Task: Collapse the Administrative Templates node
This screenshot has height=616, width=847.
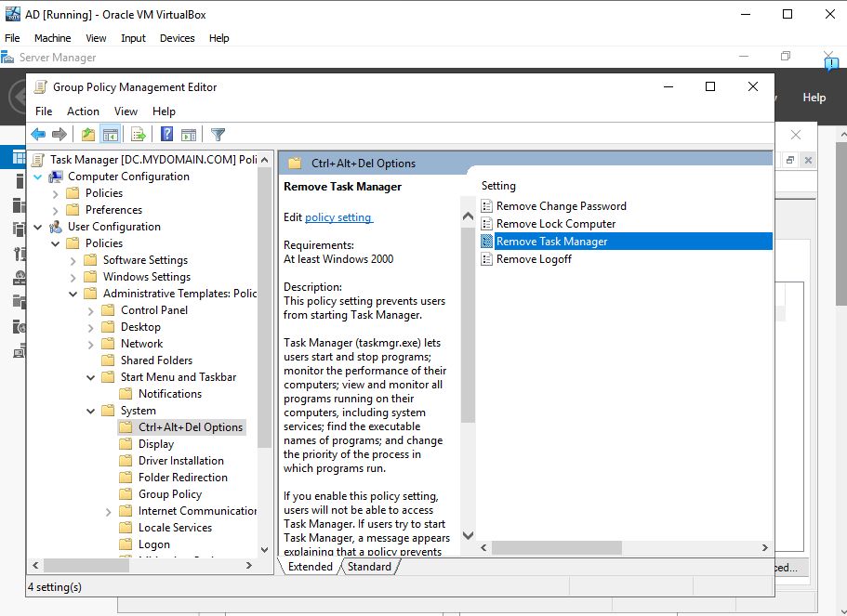Action: (73, 294)
